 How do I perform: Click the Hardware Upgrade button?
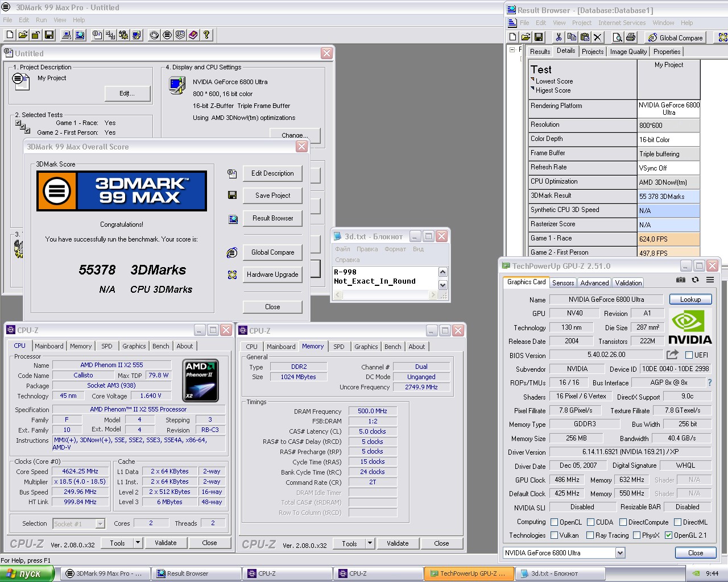coord(273,275)
